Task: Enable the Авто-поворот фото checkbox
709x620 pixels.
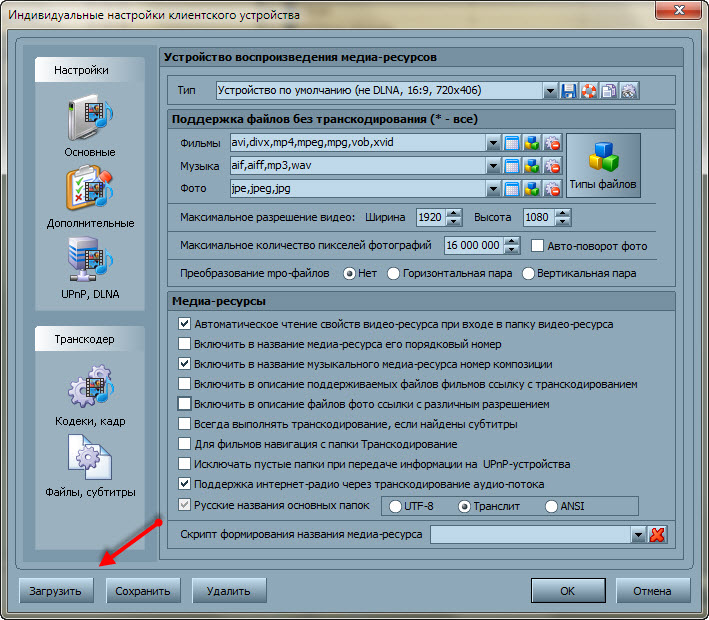Action: pyautogui.click(x=539, y=246)
